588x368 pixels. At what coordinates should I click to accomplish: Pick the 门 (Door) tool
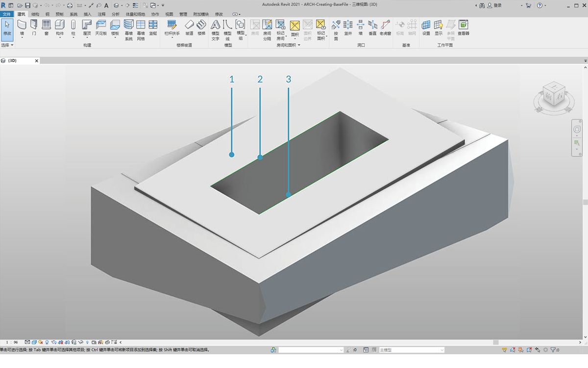pyautogui.click(x=34, y=27)
